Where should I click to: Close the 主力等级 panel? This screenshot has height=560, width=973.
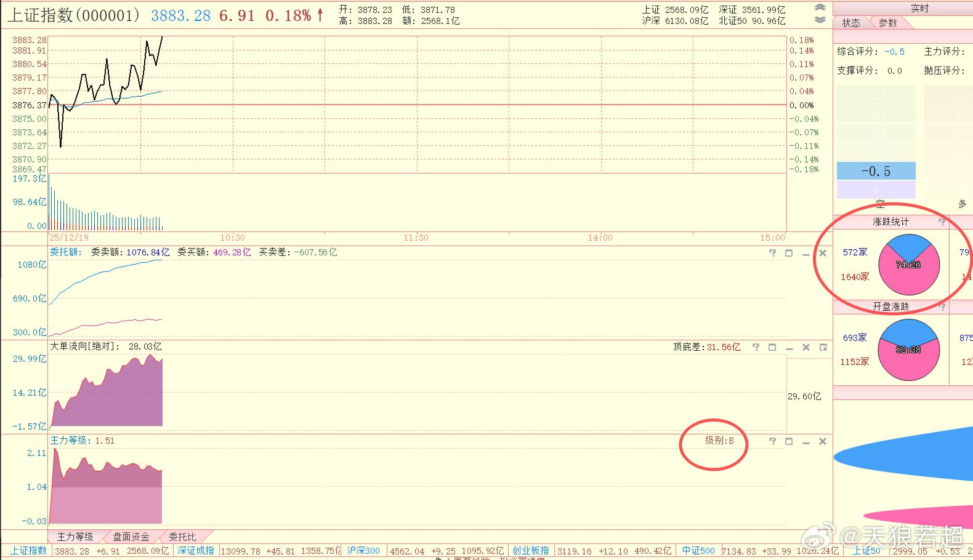click(x=822, y=441)
